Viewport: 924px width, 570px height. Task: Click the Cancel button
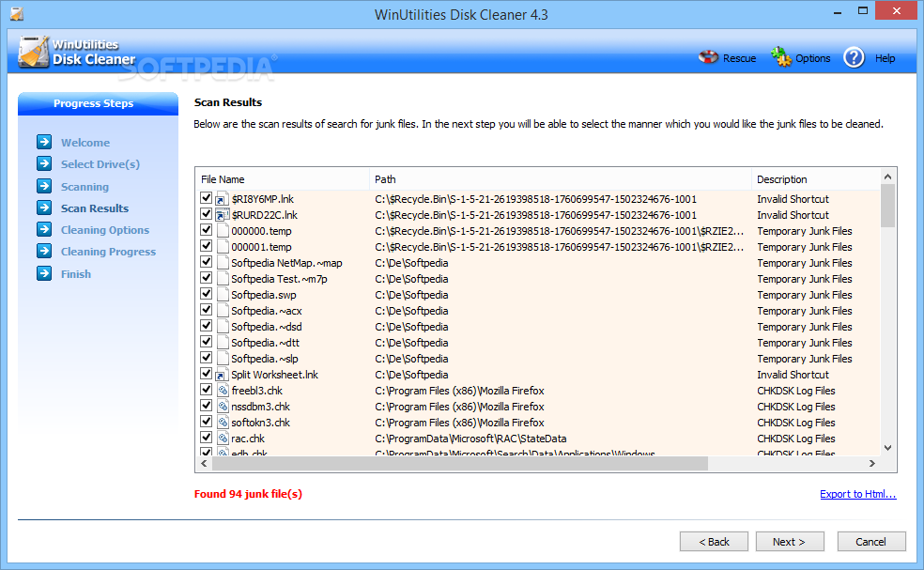871,542
